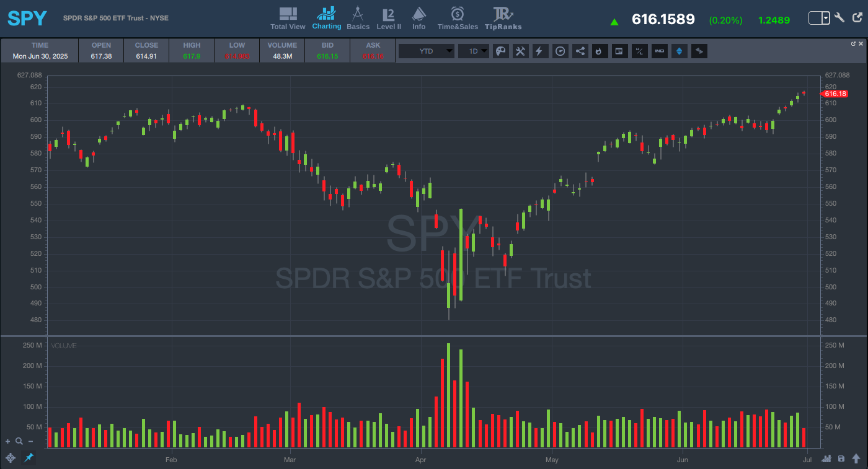Screen dimensions: 868x469
Task: Open the Time&Sales tab
Action: coord(458,19)
